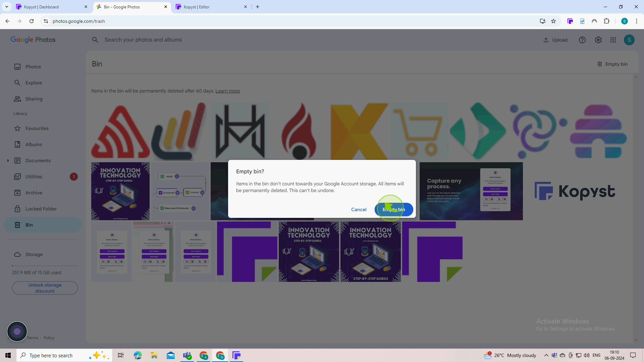Select Empty bin at top right of page
Image resolution: width=644 pixels, height=362 pixels.
point(612,64)
